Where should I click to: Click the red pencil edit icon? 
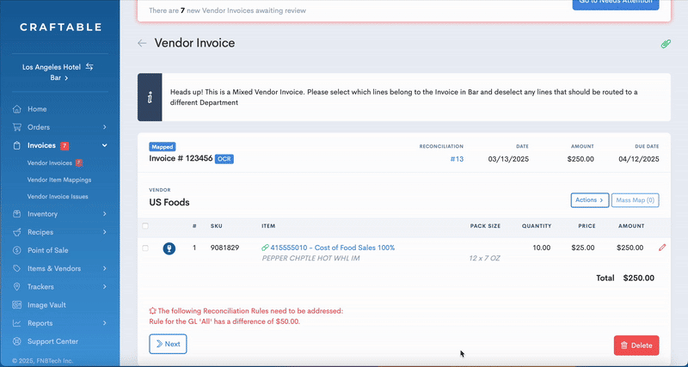[x=662, y=248]
